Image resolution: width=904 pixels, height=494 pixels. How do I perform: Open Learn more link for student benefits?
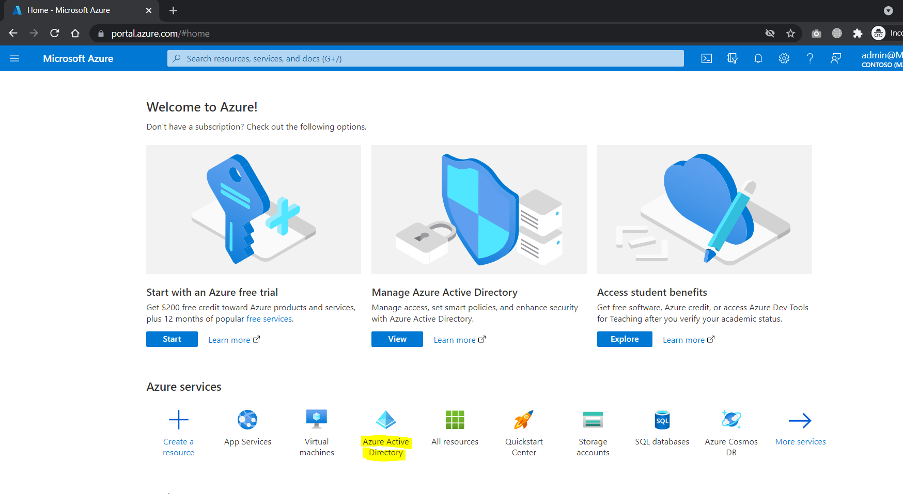[688, 340]
